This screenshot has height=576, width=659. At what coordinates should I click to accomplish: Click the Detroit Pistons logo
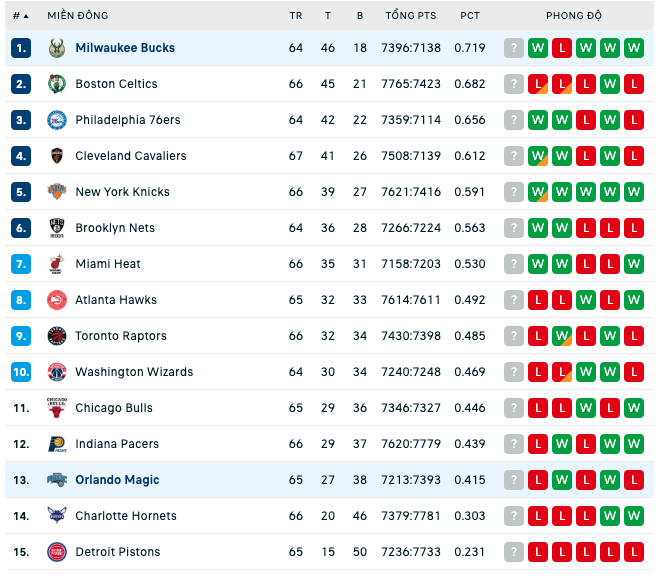(57, 552)
